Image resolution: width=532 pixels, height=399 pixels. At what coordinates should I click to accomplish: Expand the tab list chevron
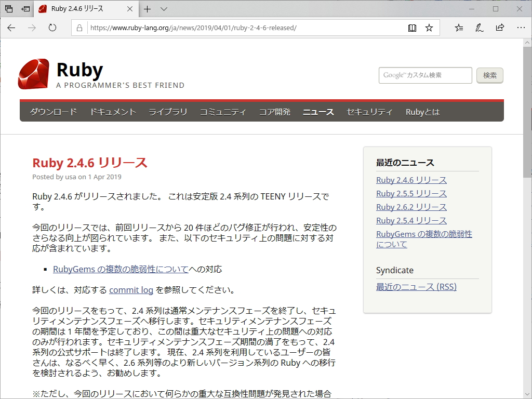tap(164, 9)
